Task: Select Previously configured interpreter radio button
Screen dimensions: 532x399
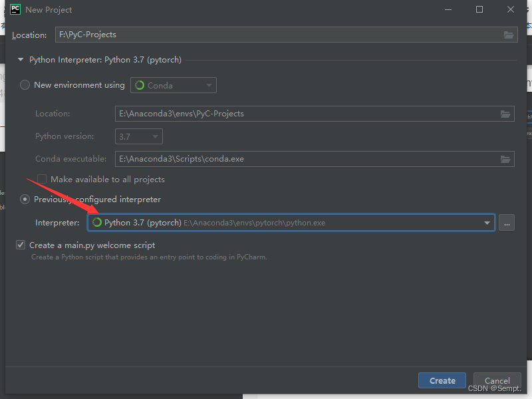Action: pyautogui.click(x=25, y=199)
